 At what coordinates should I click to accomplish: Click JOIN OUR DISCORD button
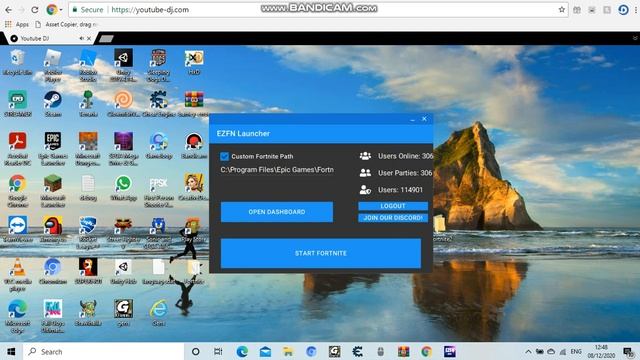(393, 218)
